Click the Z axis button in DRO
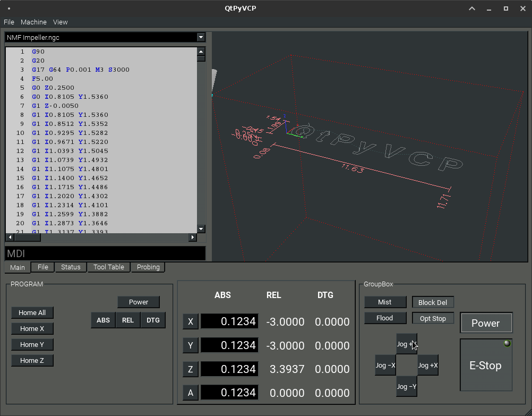The width and height of the screenshot is (532, 416). pyautogui.click(x=190, y=369)
